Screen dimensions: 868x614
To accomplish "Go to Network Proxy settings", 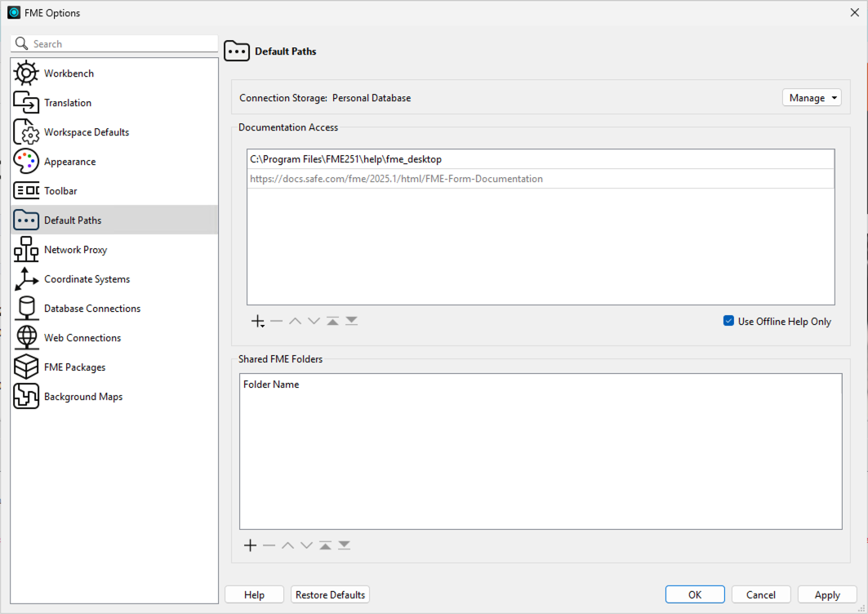I will tap(114, 249).
